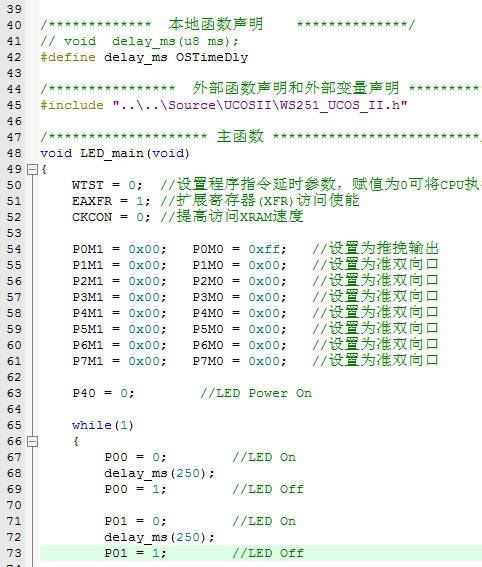The height and width of the screenshot is (567, 482).
Task: Click P1M1 register on line 55
Action: click(x=88, y=265)
